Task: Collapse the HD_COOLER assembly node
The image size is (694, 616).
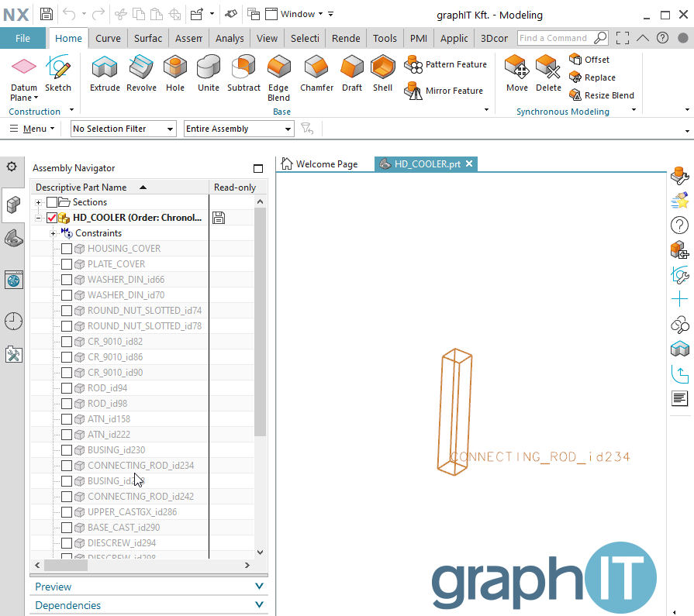Action: (x=38, y=217)
